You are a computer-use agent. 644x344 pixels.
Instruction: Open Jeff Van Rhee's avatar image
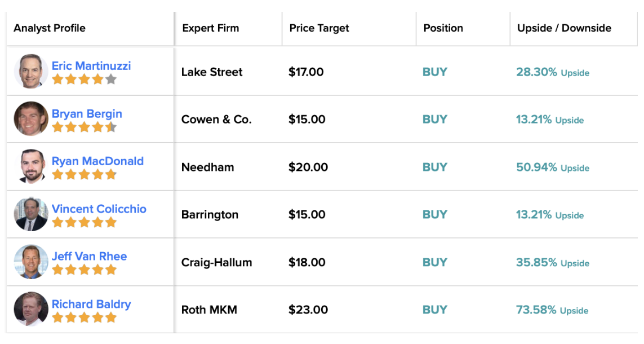31,262
